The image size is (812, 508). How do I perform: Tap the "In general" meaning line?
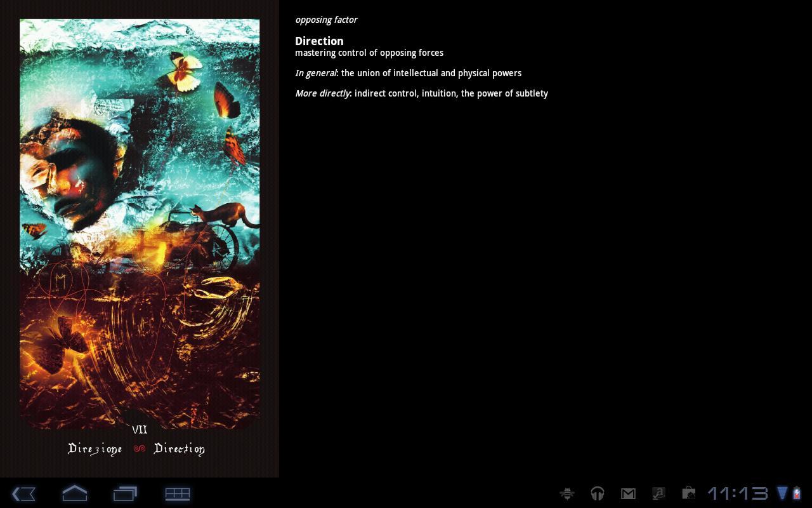(x=408, y=73)
